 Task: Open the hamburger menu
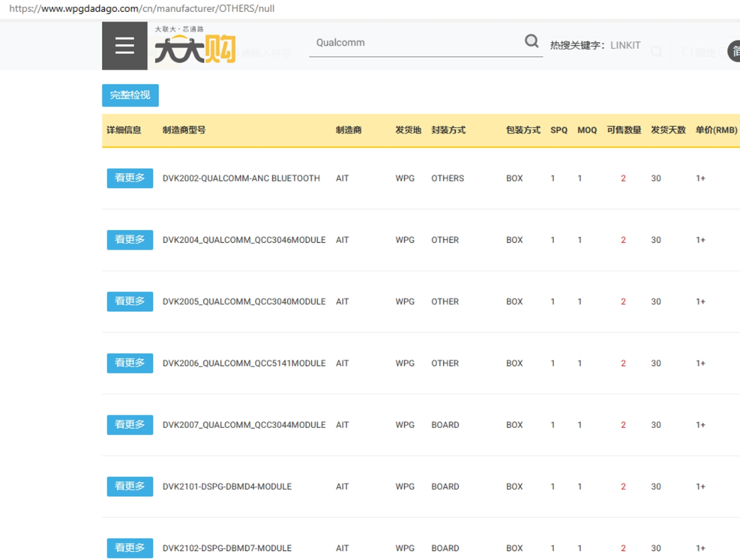(x=125, y=46)
